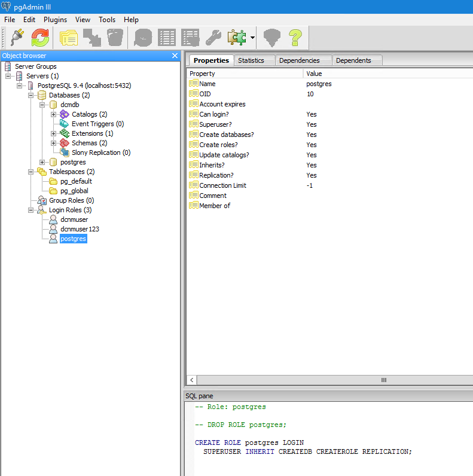Expand the postgres database node
Viewport: 473px width, 476px height.
(42, 162)
